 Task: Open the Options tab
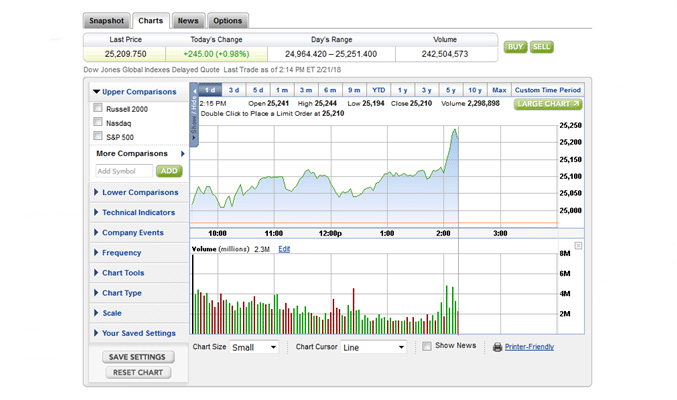227,20
